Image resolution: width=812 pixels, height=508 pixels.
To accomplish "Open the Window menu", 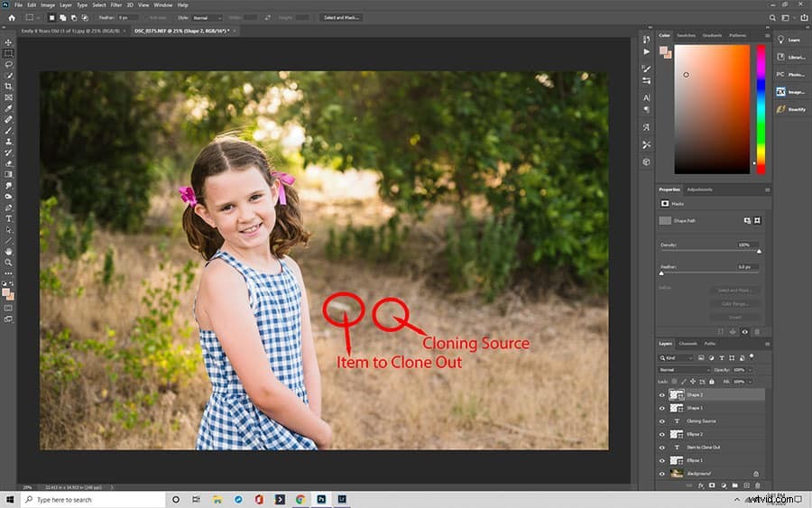I will tap(163, 5).
